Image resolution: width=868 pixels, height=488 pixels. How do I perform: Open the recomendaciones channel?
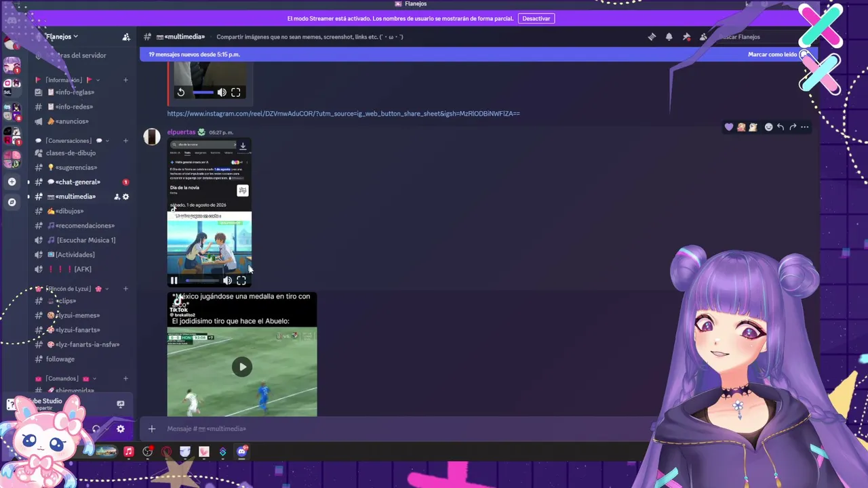(x=82, y=226)
